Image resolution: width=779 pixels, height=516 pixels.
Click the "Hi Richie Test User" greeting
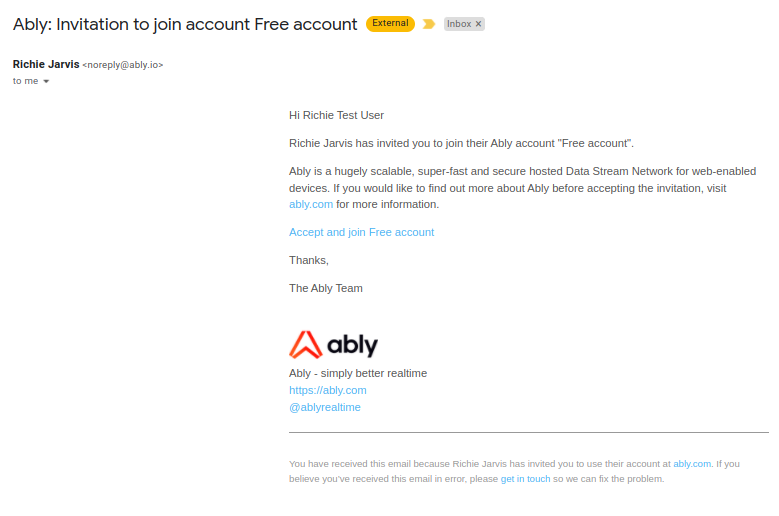coord(336,115)
